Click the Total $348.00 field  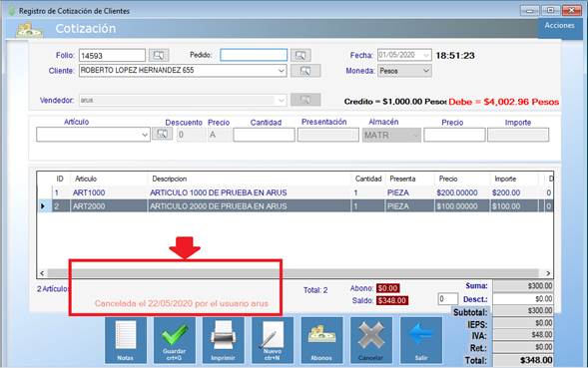click(x=523, y=360)
